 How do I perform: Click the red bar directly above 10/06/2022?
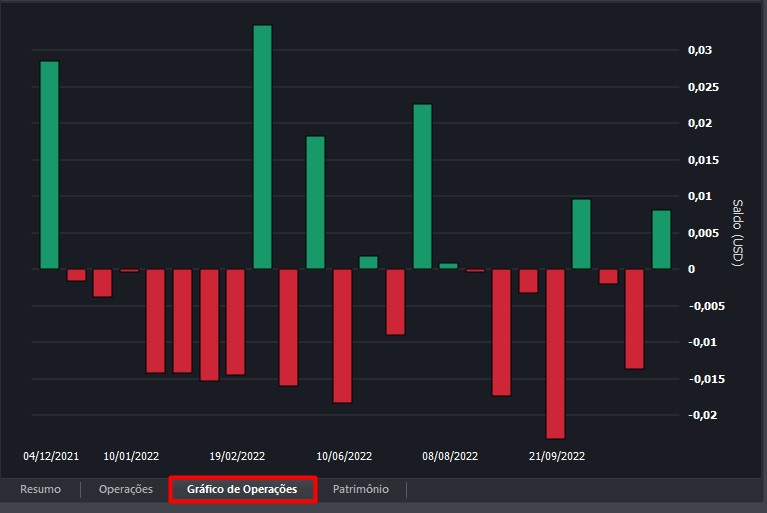pos(342,335)
